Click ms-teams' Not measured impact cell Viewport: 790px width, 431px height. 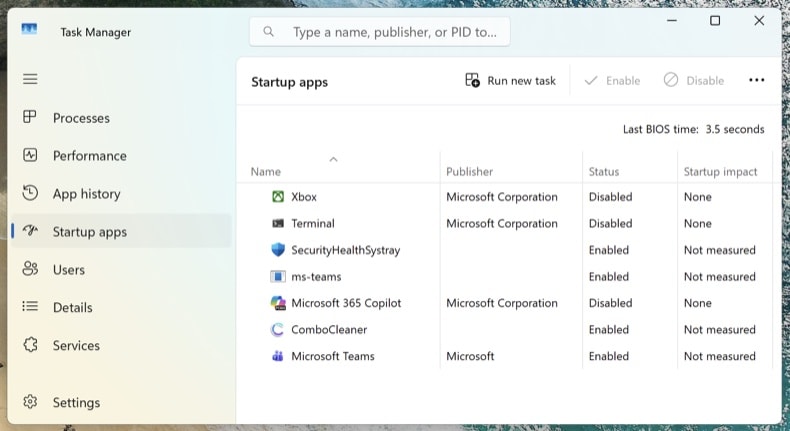(719, 276)
